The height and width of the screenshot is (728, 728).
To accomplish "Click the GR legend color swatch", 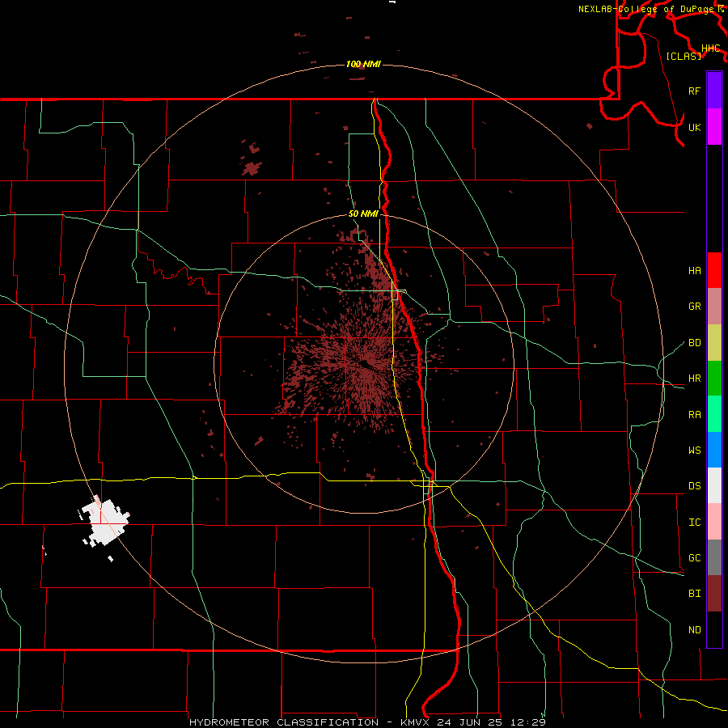I will tap(714, 307).
